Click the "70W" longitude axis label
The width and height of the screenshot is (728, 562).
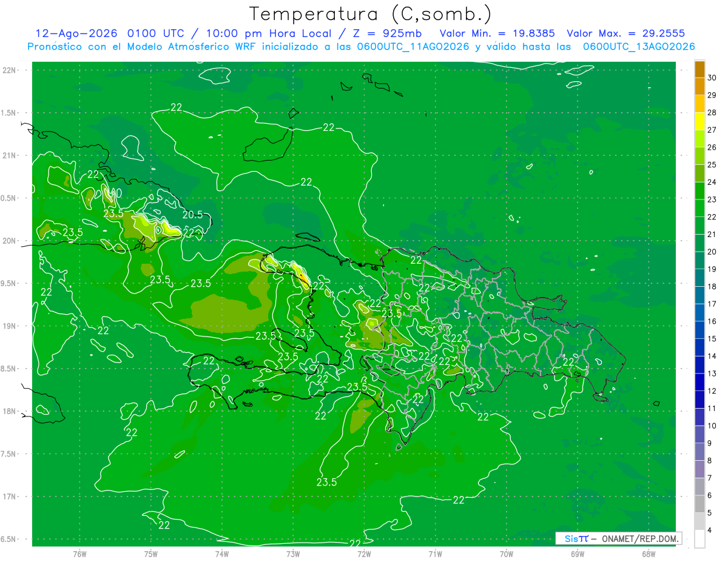click(506, 554)
